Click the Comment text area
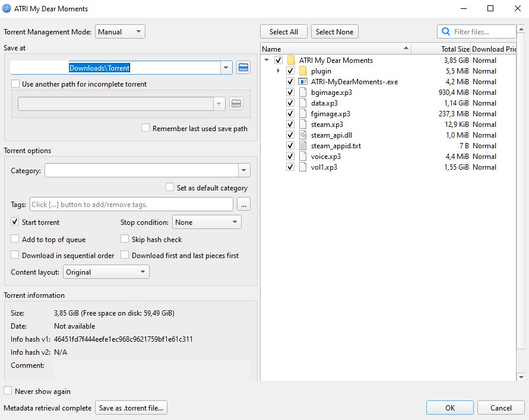This screenshot has height=420, width=529. pos(152,370)
